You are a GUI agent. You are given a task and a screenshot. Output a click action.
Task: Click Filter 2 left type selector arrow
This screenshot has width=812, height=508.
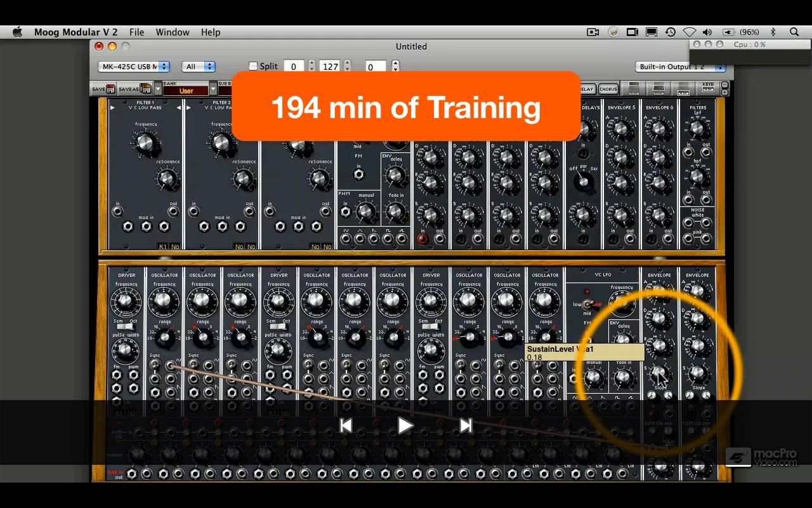189,108
